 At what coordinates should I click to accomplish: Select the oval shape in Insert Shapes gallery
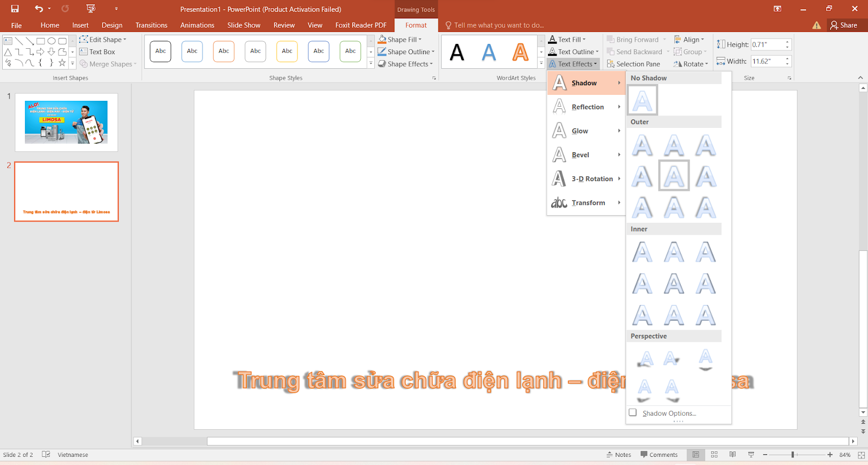(52, 41)
